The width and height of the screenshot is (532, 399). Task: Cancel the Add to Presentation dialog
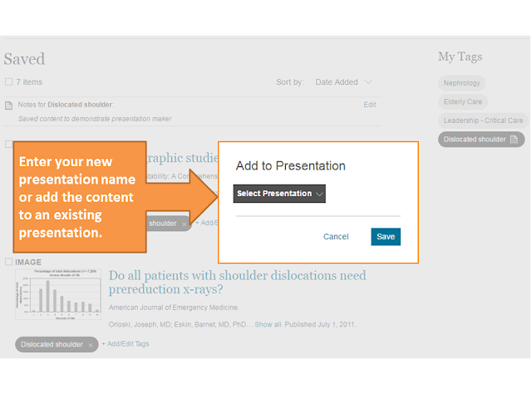336,236
